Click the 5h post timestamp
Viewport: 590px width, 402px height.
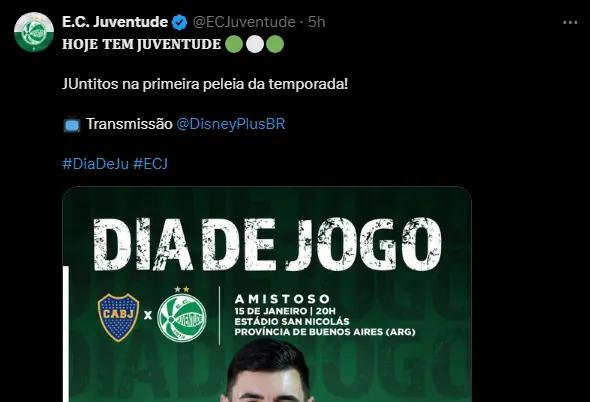click(x=316, y=22)
